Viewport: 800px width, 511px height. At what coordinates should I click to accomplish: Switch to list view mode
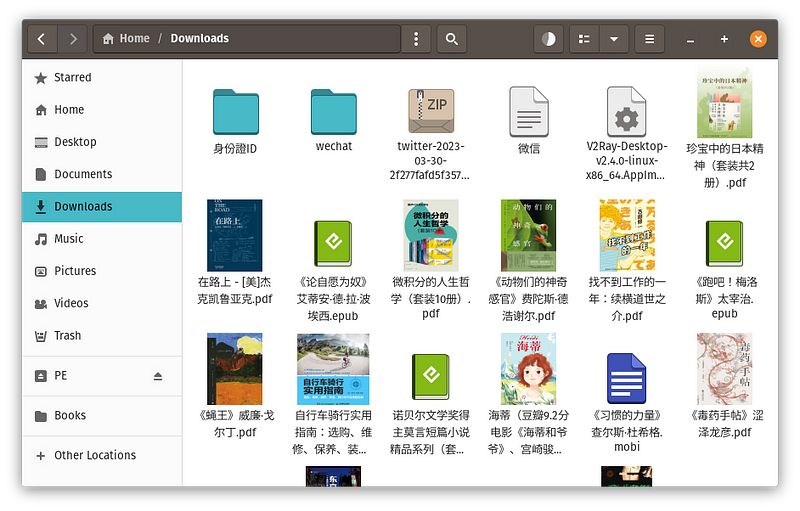click(584, 39)
